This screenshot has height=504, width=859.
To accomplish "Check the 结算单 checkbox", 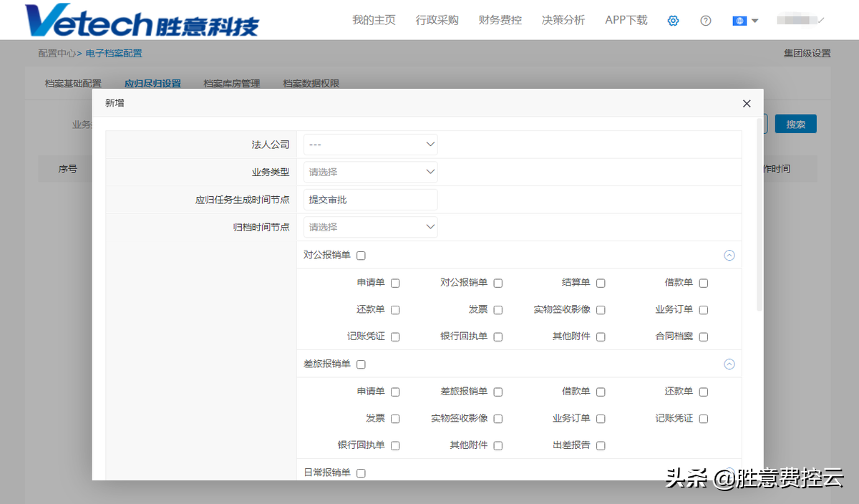I will click(x=601, y=283).
